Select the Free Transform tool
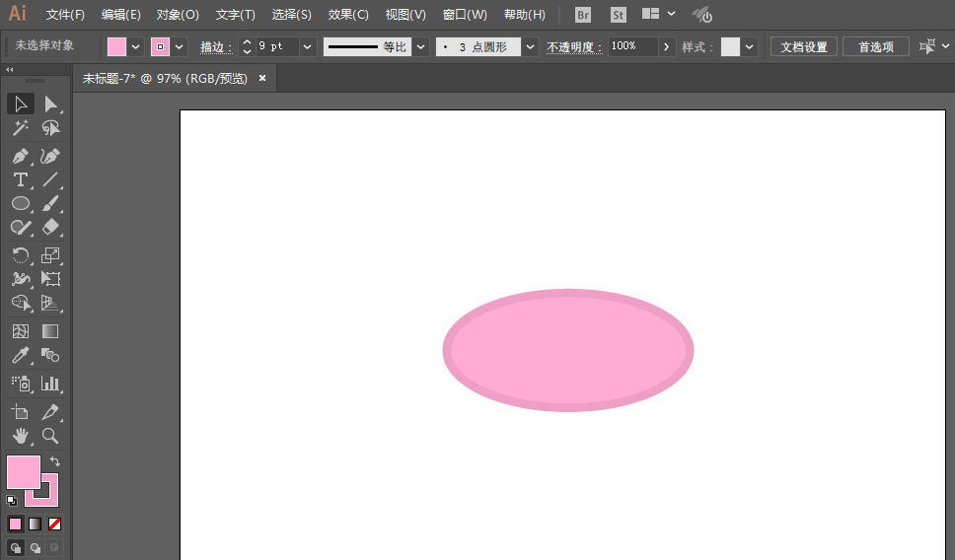 [x=50, y=279]
